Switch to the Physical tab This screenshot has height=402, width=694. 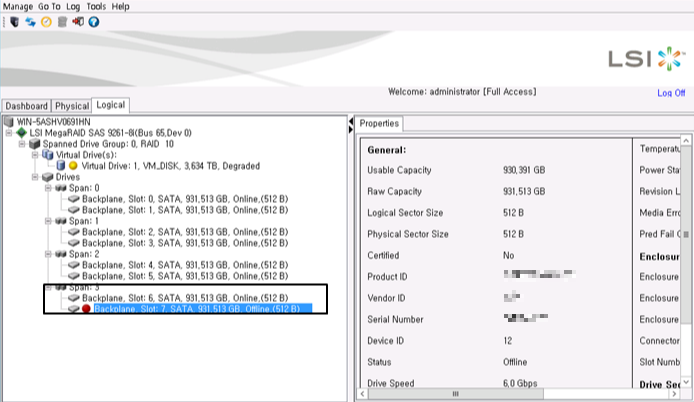[x=72, y=106]
